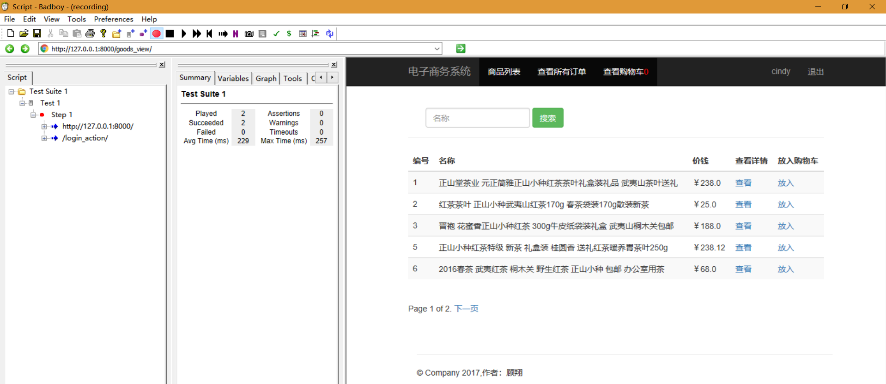This screenshot has width=886, height=384.
Task: Capture a screenshot with the camera icon
Action: 249,34
